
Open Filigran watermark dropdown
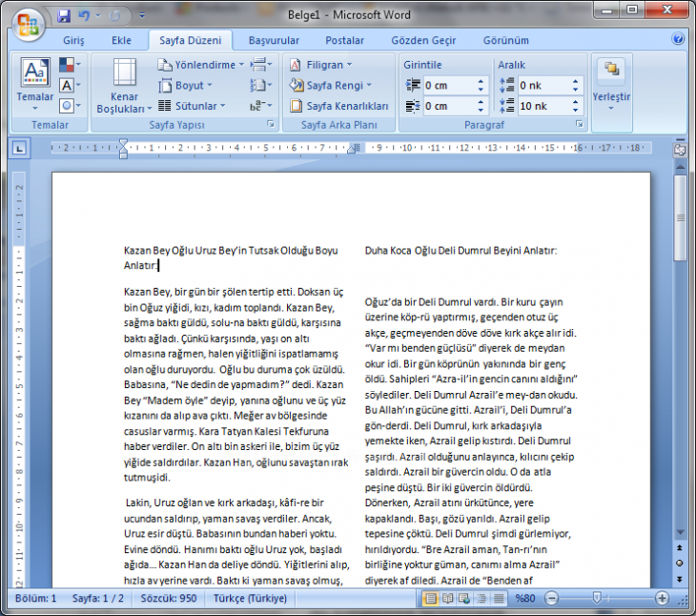[x=320, y=65]
